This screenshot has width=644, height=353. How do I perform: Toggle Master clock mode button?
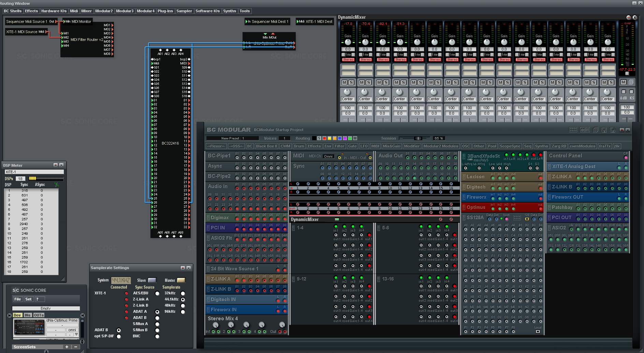181,280
